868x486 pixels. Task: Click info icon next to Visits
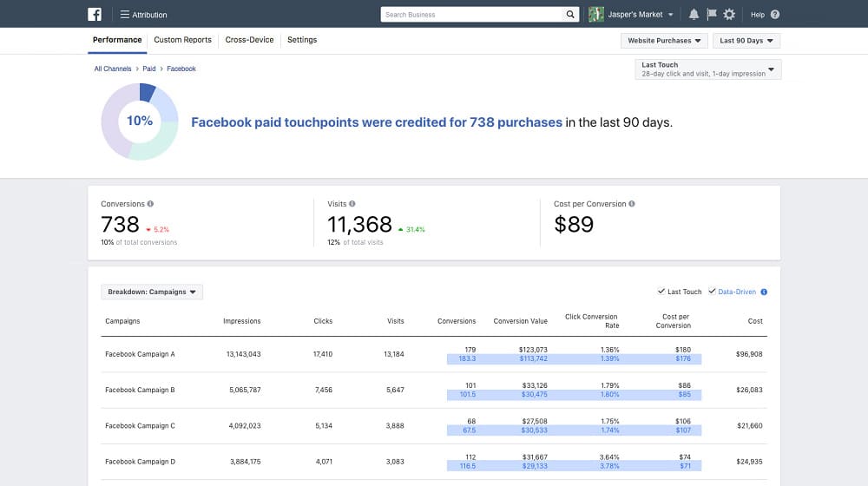click(x=352, y=204)
